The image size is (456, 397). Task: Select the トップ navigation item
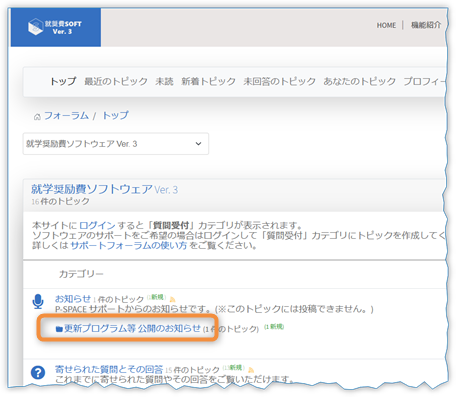point(63,81)
